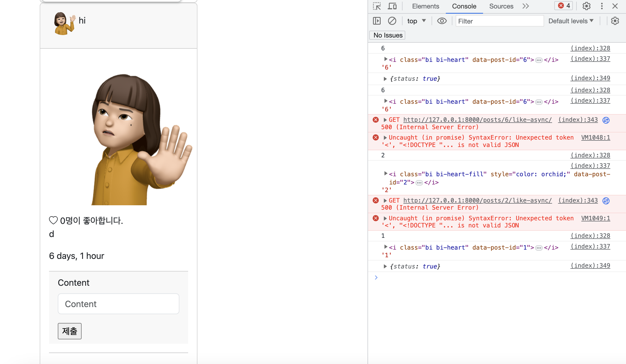
Task: Switch to the Elements tab
Action: click(x=425, y=6)
